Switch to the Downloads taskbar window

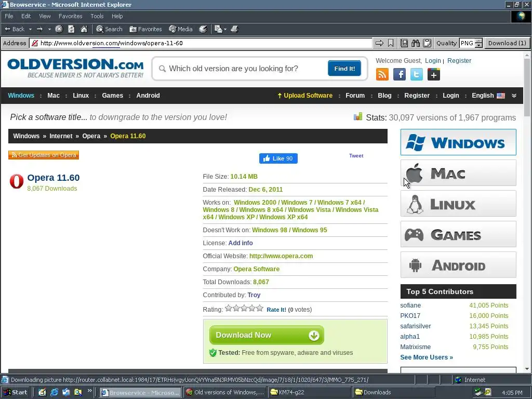[x=393, y=393]
